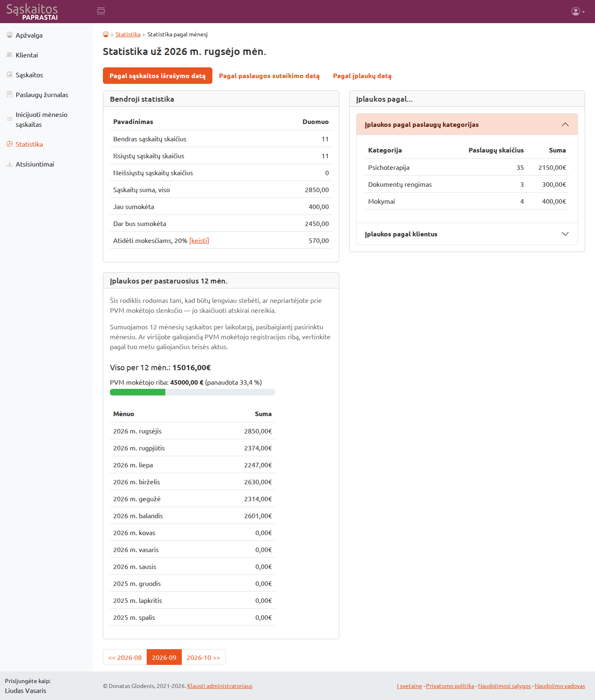Click the breadcrumb home icon
The width and height of the screenshot is (595, 700).
[x=106, y=34]
